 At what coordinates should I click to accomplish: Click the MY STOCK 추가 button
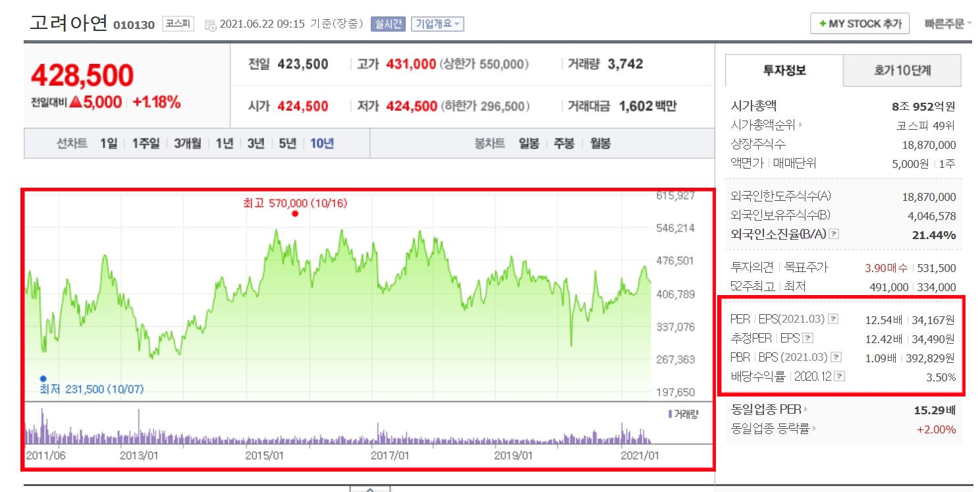(859, 24)
